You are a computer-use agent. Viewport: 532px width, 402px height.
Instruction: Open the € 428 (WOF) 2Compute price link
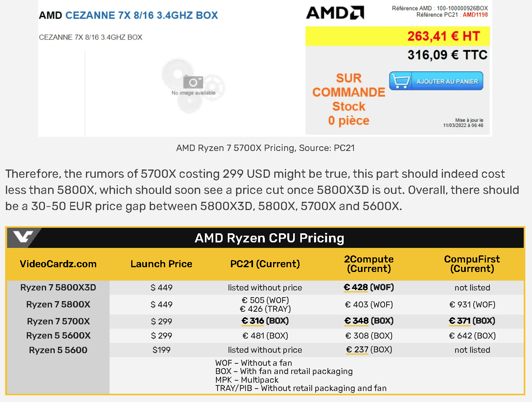[x=368, y=287]
